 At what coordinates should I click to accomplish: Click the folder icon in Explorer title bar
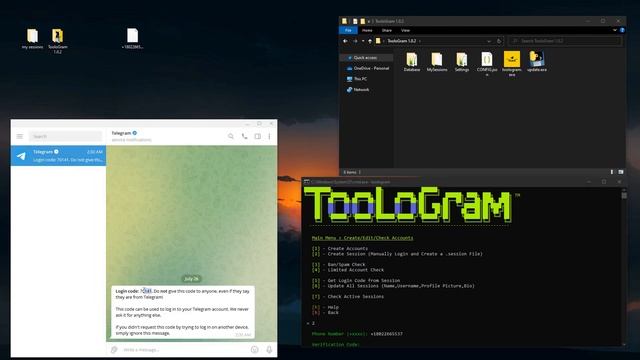345,21
